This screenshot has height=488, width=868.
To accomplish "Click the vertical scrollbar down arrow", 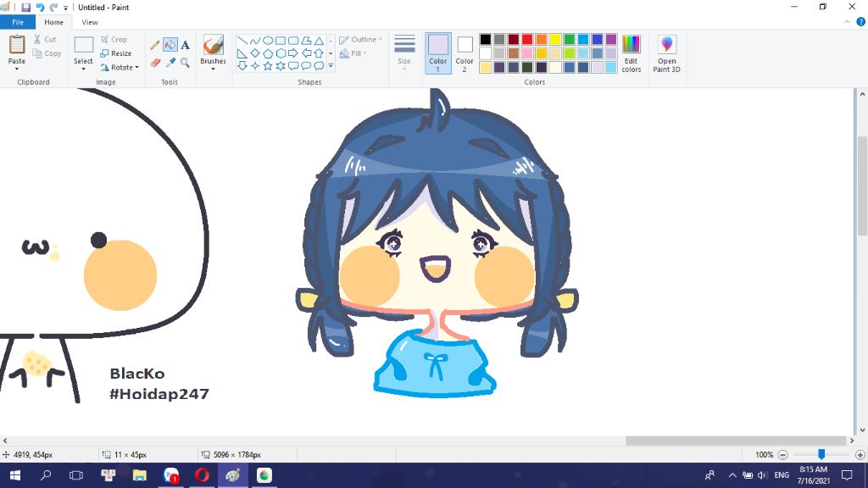I will tap(862, 430).
